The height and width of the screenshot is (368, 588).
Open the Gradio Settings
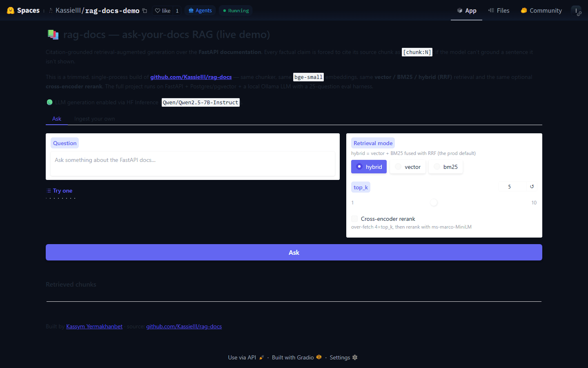click(343, 357)
